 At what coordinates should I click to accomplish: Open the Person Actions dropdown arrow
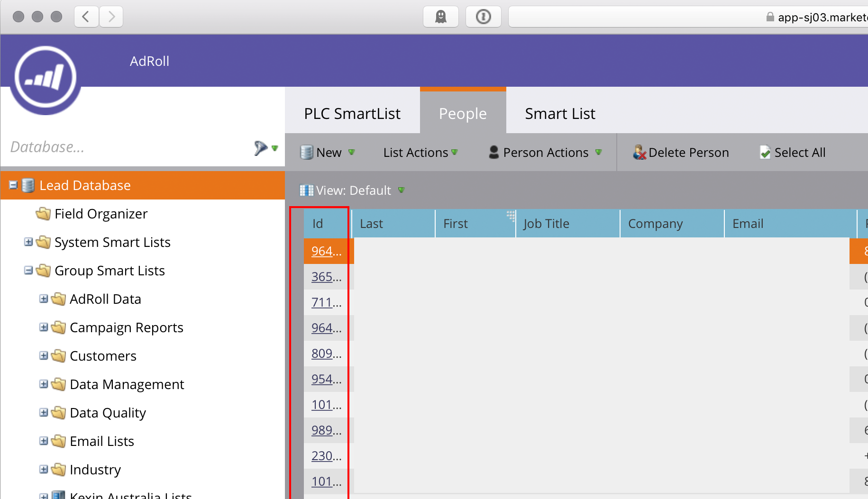point(599,152)
